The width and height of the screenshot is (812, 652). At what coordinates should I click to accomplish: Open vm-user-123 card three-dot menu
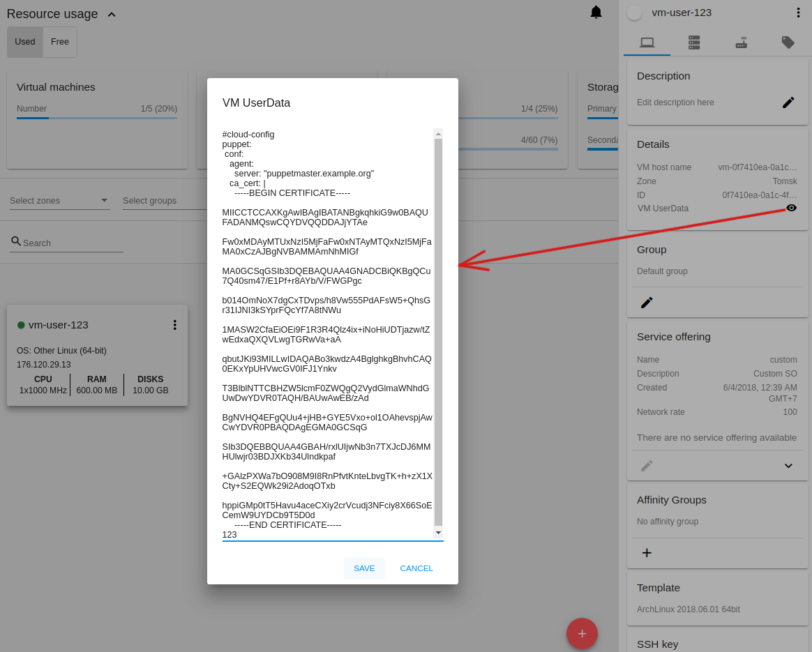[175, 325]
